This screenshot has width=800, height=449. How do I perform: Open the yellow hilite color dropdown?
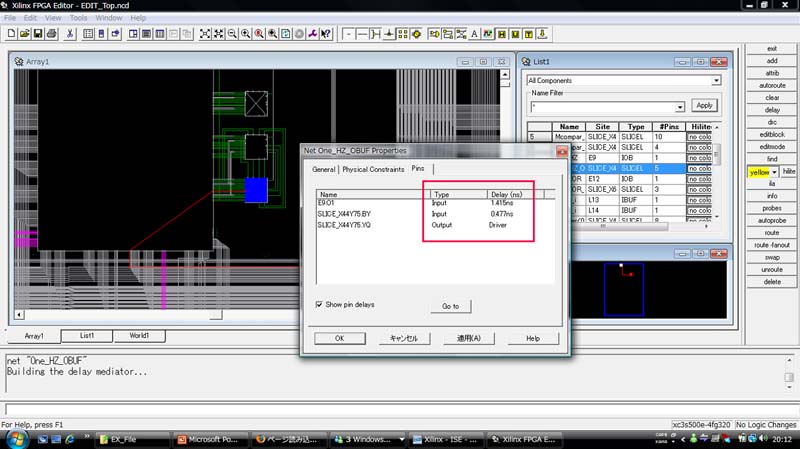click(x=774, y=172)
